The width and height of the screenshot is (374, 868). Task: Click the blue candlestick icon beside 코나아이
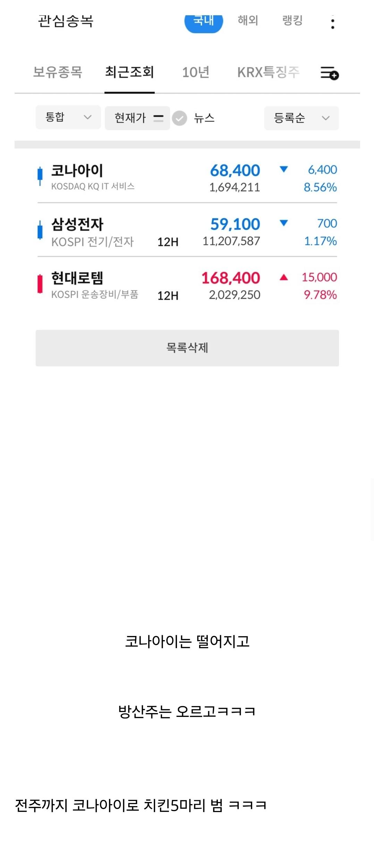[40, 176]
